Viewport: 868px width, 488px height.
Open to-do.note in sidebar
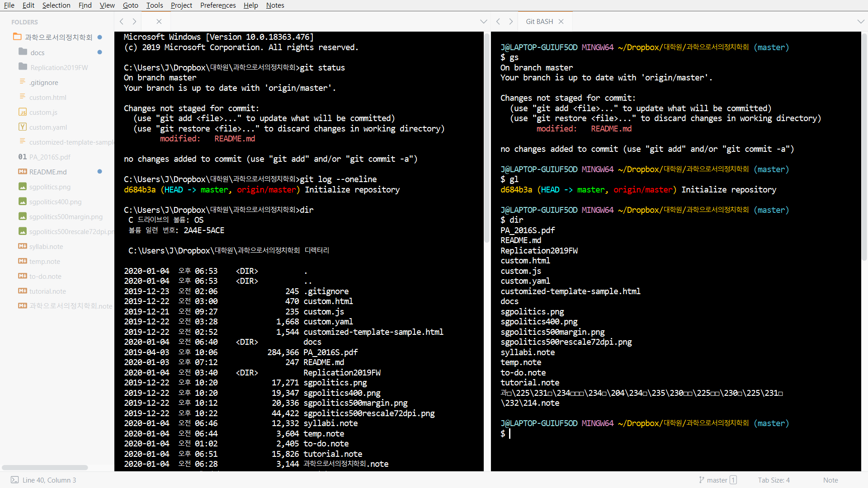point(45,277)
